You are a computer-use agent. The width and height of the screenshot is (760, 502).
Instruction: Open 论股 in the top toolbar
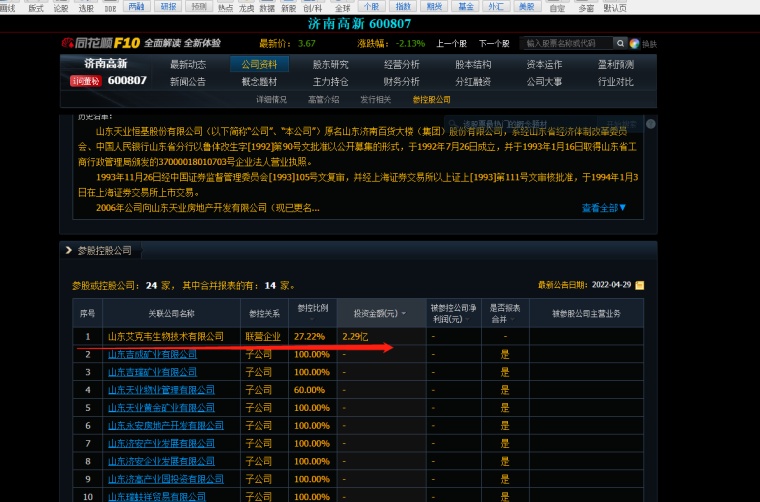(61, 7)
